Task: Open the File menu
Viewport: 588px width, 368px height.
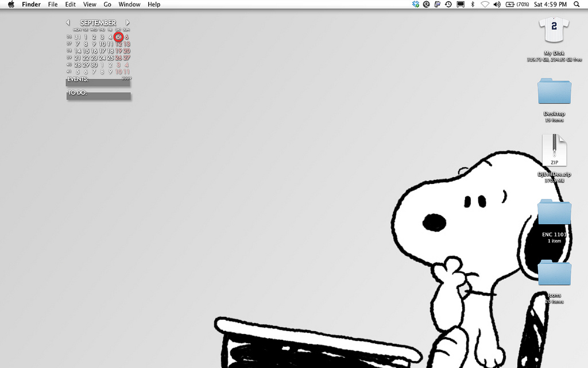Action: [x=53, y=5]
